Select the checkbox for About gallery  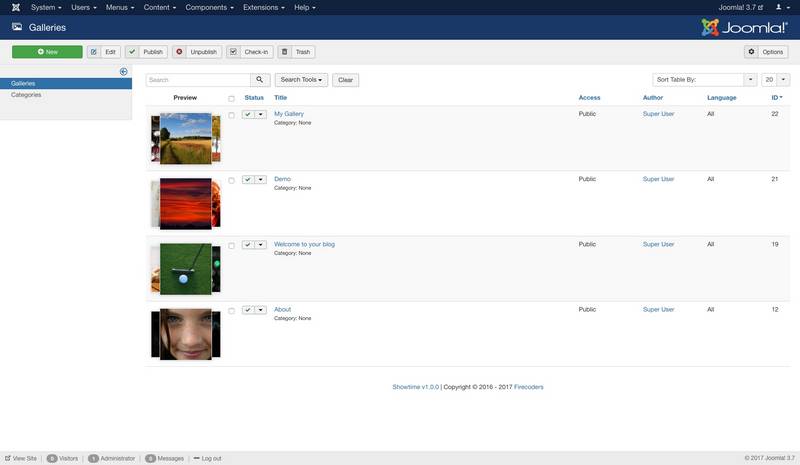[x=232, y=310]
